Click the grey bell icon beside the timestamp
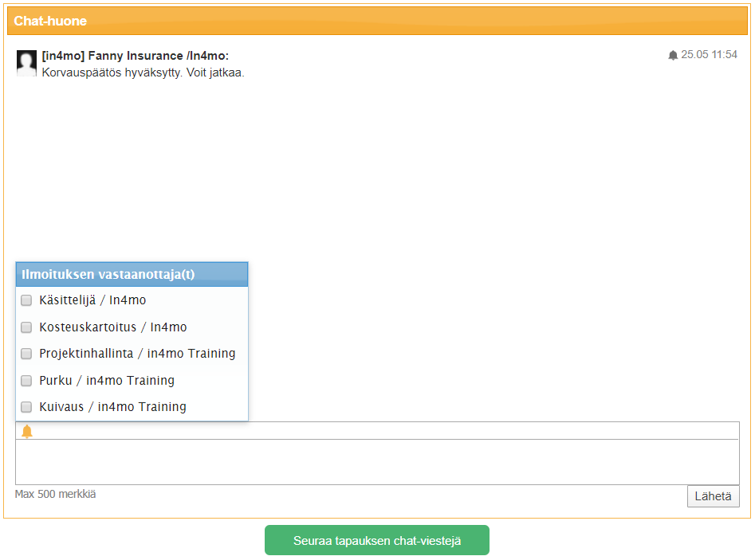This screenshot has width=755, height=560. pyautogui.click(x=673, y=56)
